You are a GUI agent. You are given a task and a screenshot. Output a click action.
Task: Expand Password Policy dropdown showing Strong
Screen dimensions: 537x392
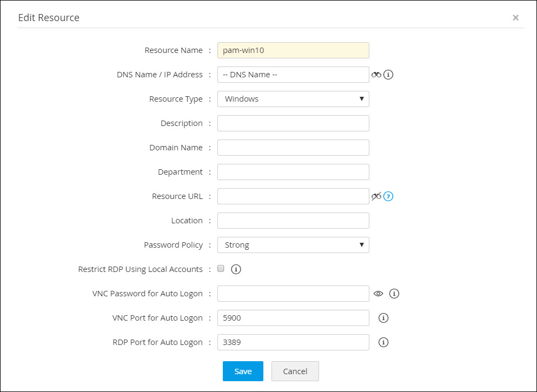coord(293,245)
